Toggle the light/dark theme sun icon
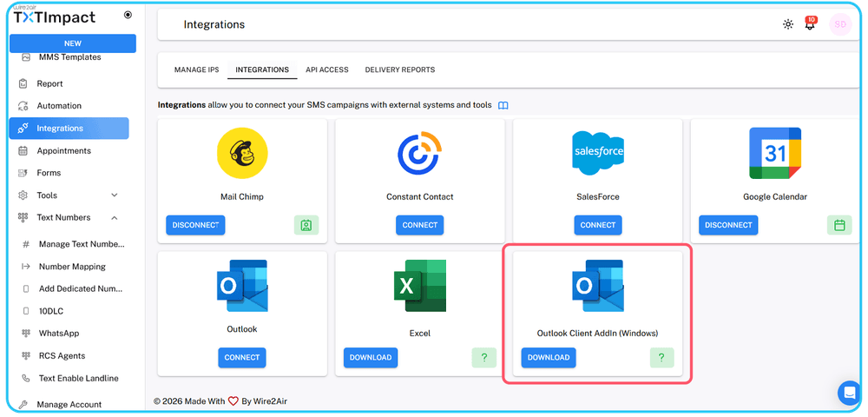Viewport: 868px width, 417px height. click(x=788, y=24)
